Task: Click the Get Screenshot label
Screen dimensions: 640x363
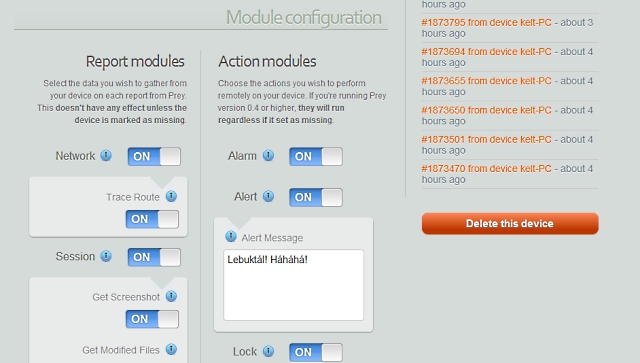Action: point(126,297)
